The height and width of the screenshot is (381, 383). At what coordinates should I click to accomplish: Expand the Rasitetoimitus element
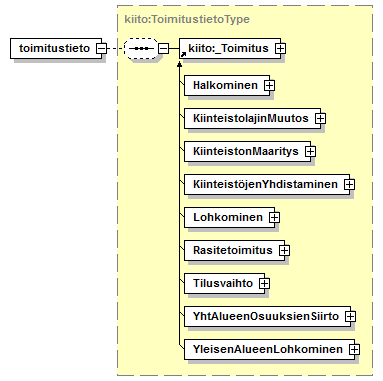tap(284, 251)
